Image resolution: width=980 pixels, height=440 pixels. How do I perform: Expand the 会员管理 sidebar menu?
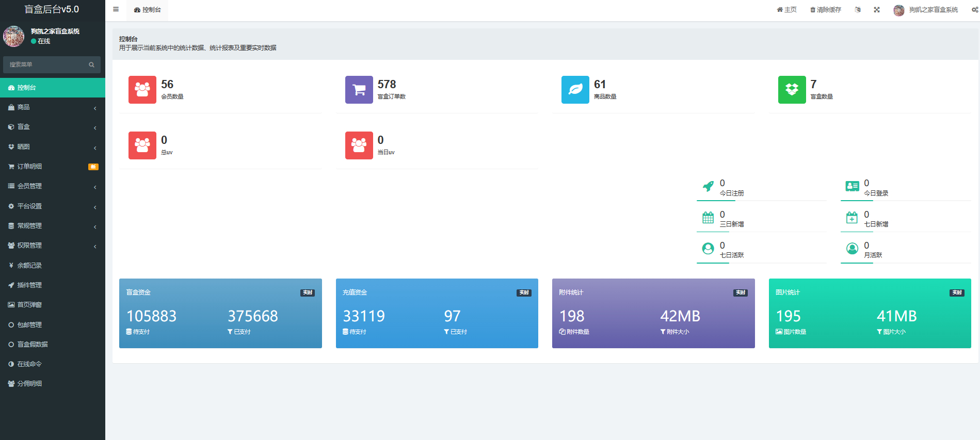pyautogui.click(x=52, y=186)
